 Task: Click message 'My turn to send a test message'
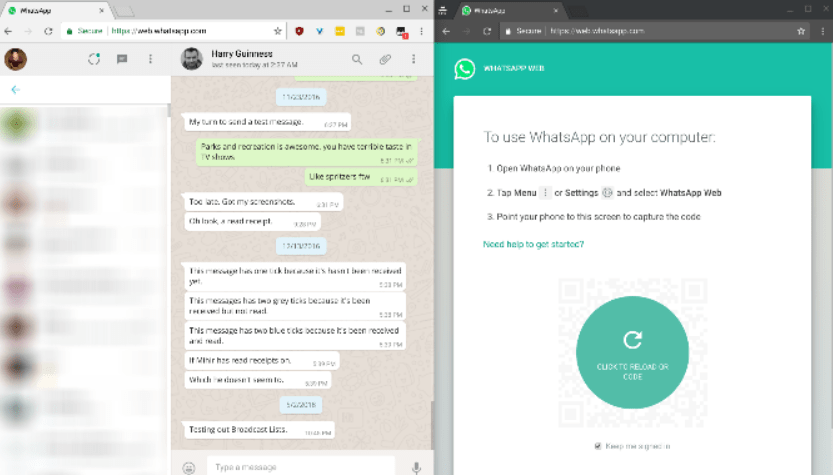266,122
